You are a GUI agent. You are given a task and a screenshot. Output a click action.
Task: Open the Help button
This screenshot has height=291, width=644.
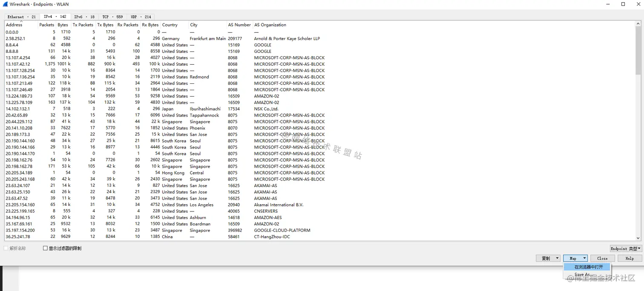point(630,258)
